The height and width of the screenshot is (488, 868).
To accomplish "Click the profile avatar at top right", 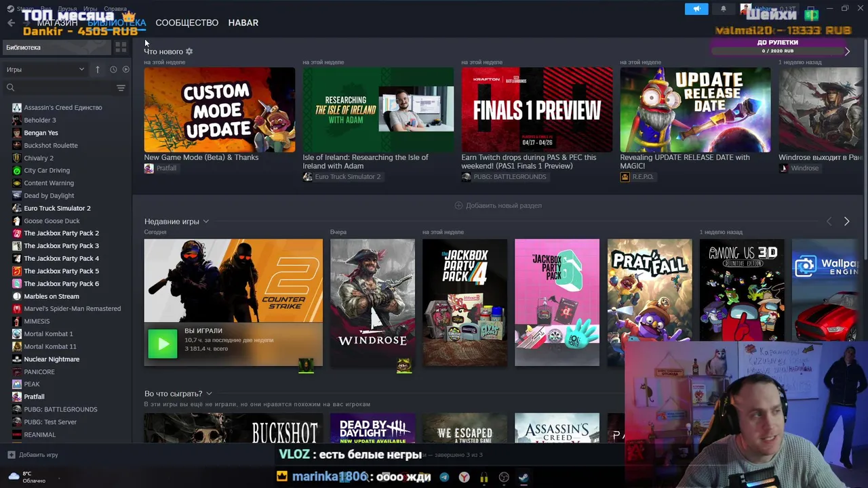I will pos(746,9).
